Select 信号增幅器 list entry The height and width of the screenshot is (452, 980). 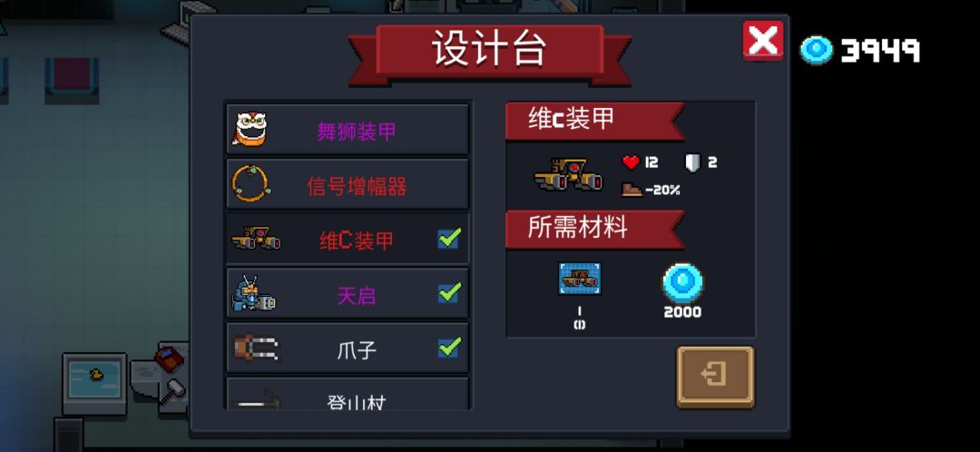348,184
